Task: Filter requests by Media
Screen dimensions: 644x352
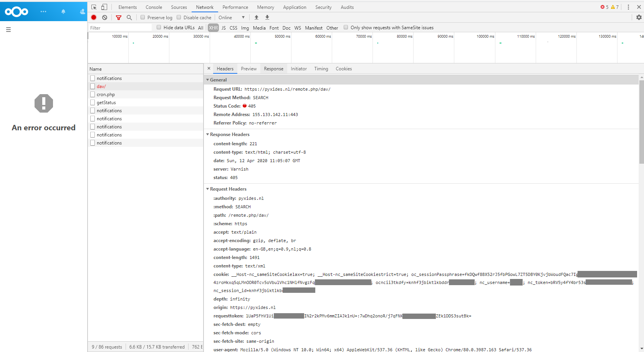Action: pyautogui.click(x=259, y=28)
